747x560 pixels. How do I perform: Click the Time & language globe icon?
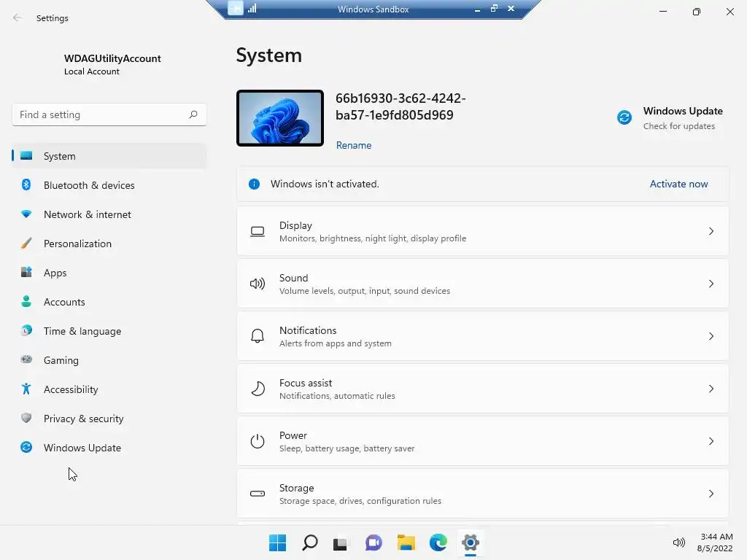pyautogui.click(x=26, y=330)
